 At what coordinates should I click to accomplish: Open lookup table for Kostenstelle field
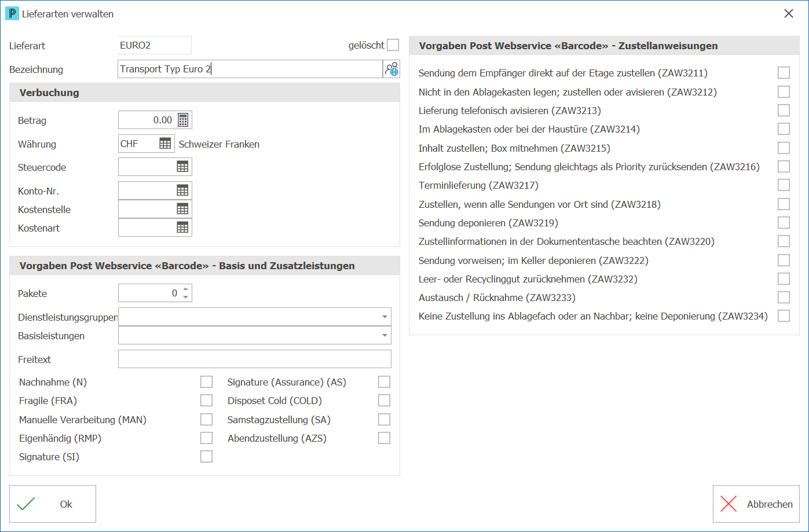click(182, 209)
